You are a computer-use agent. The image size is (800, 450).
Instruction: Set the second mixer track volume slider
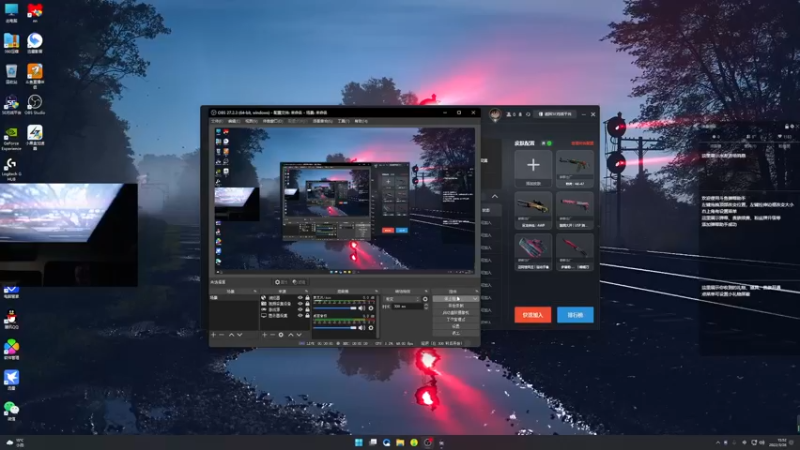pyautogui.click(x=336, y=328)
